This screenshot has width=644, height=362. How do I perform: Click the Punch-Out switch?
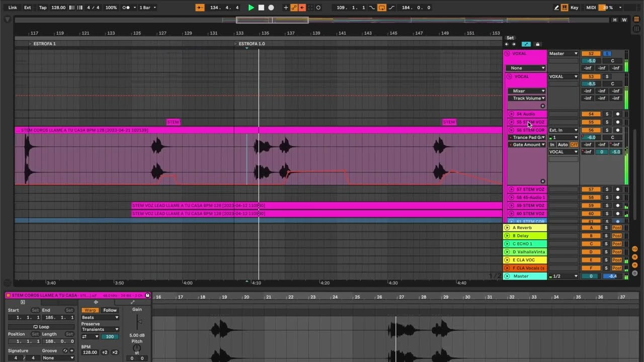coord(391,8)
